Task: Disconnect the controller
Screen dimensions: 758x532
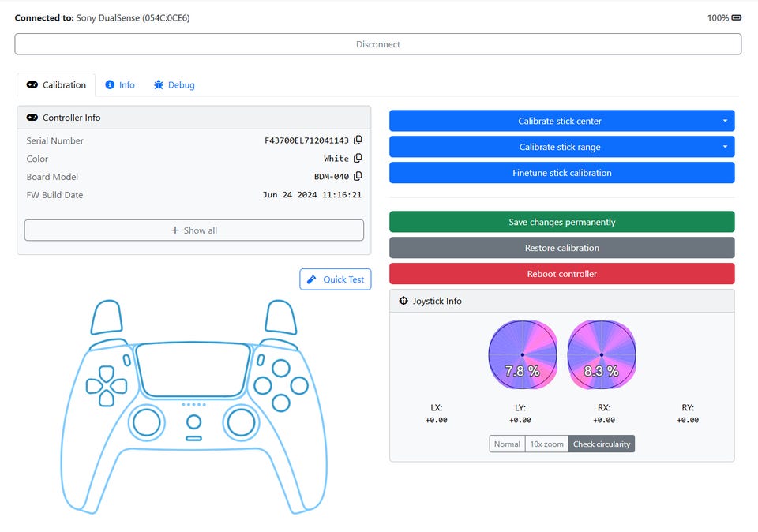Action: pyautogui.click(x=378, y=44)
